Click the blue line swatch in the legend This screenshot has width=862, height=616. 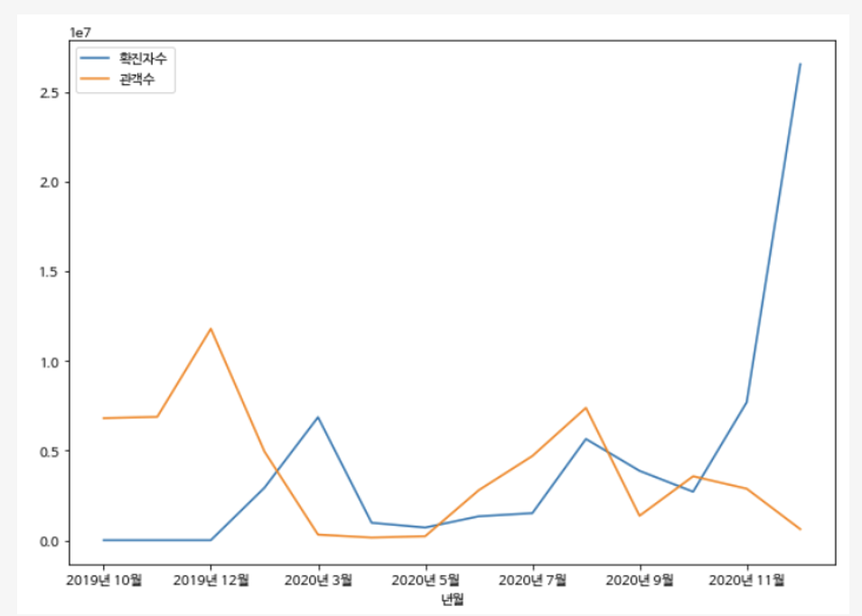coord(94,58)
